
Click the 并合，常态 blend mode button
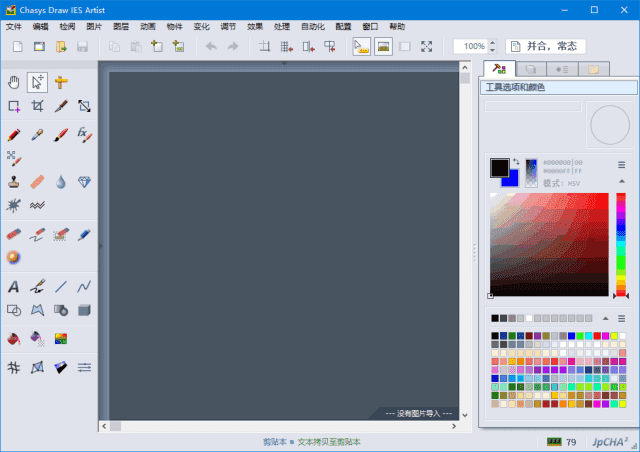click(546, 47)
